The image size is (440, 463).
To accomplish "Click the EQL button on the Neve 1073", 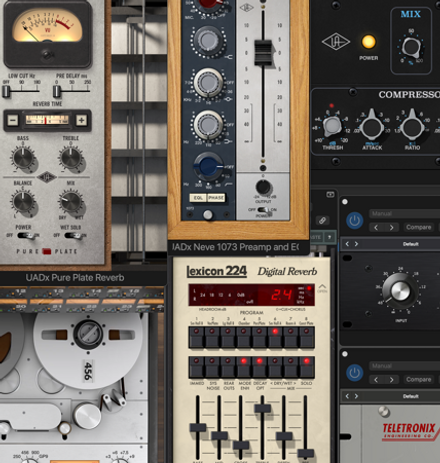I will coord(198,198).
